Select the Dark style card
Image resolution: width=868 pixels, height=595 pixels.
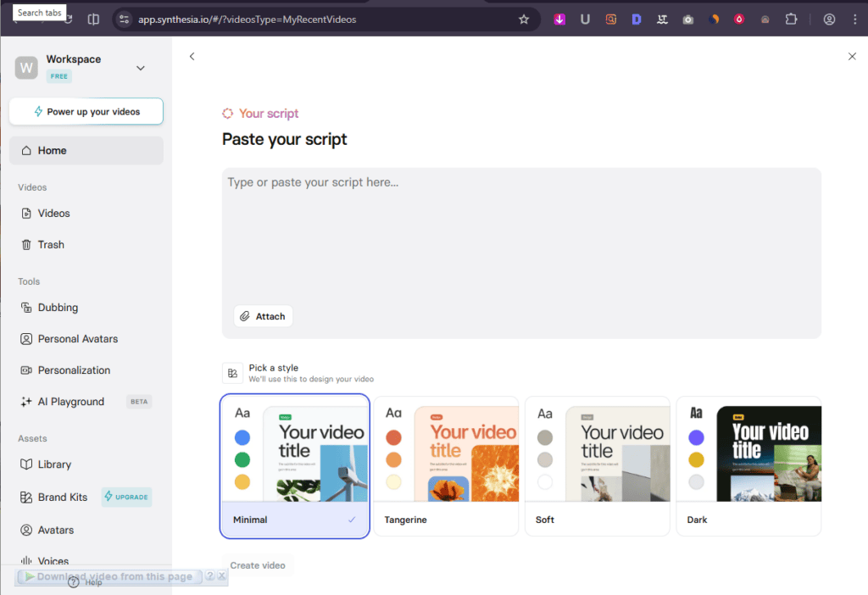[x=748, y=466]
